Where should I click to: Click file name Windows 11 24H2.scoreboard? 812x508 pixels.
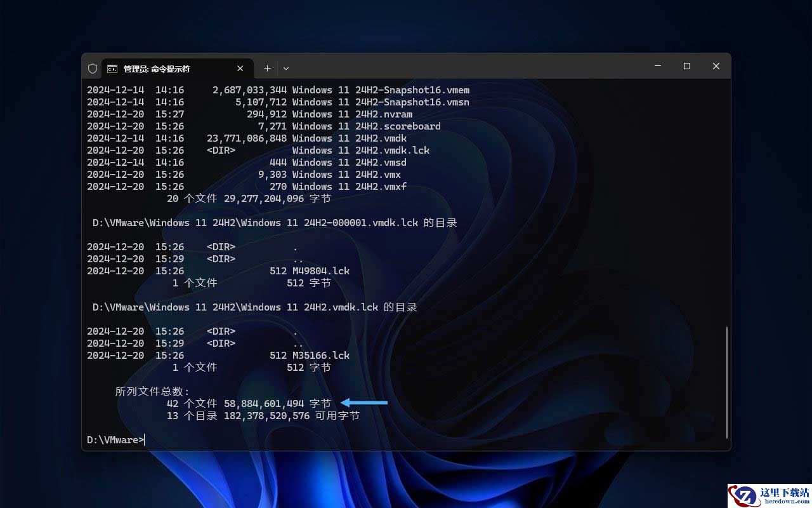pos(366,126)
